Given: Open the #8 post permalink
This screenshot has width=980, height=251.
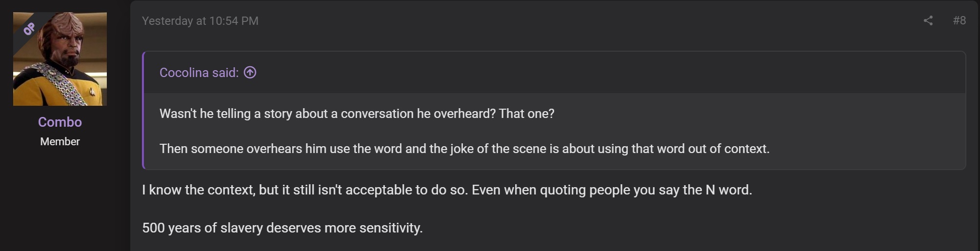Looking at the screenshot, I should 959,20.
